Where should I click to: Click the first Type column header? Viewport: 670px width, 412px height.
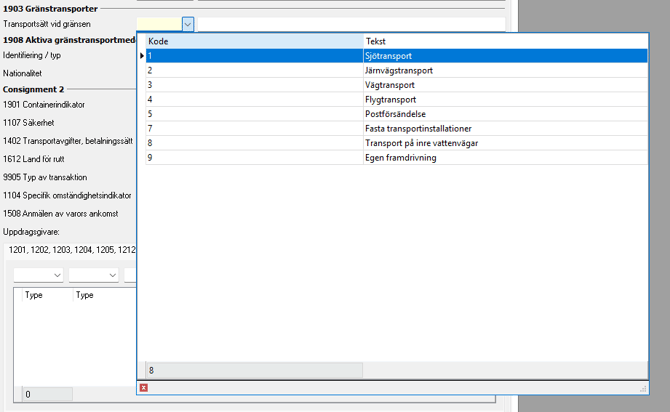click(46, 295)
